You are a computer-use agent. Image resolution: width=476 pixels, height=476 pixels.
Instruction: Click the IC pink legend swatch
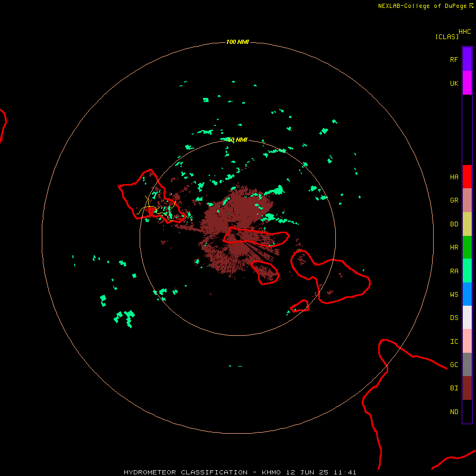click(467, 341)
